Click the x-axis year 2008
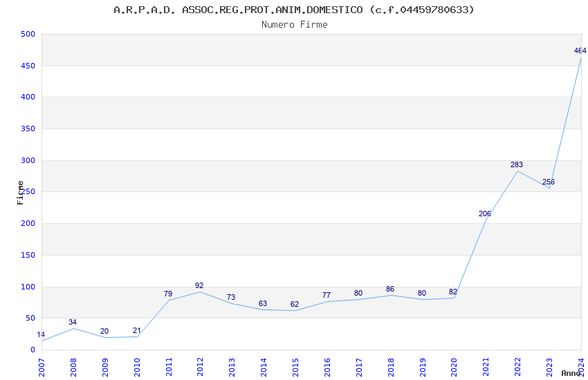 tap(73, 367)
